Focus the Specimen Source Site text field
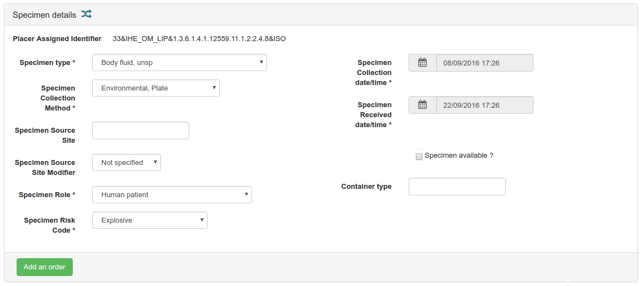 pos(140,131)
